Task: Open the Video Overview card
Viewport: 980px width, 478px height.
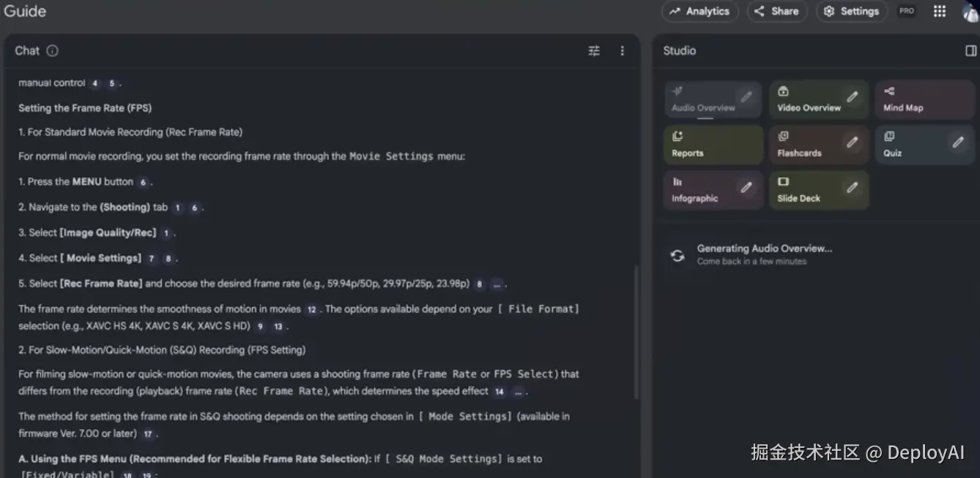Action: tap(819, 100)
